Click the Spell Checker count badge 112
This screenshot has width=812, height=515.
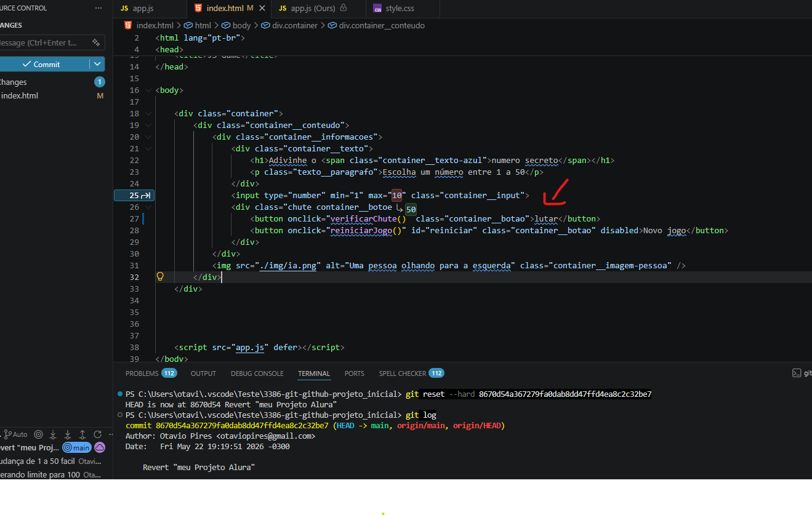(436, 373)
